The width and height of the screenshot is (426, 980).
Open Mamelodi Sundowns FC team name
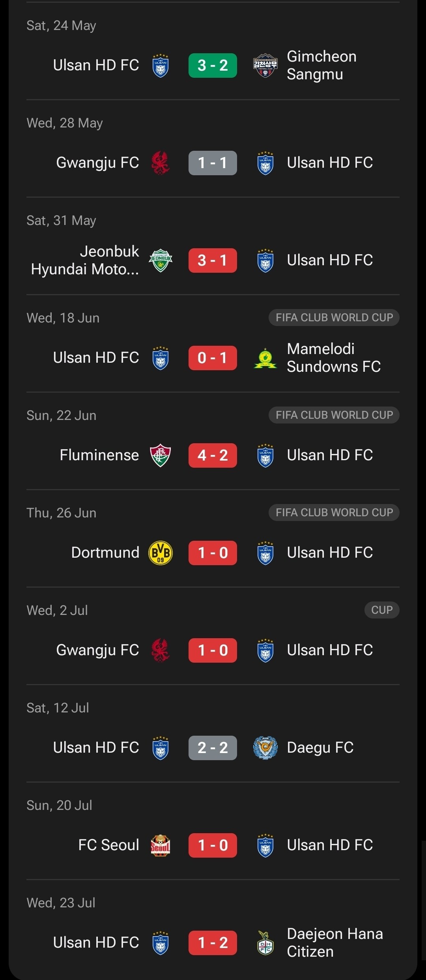pyautogui.click(x=334, y=358)
